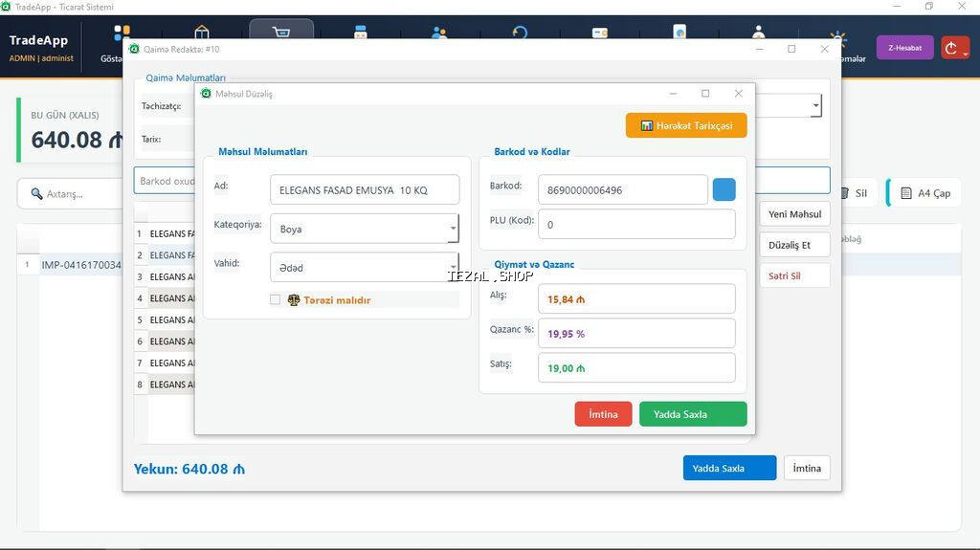The image size is (980, 550).
Task: Click the Yekun: 640.08 total text
Action: (x=189, y=469)
